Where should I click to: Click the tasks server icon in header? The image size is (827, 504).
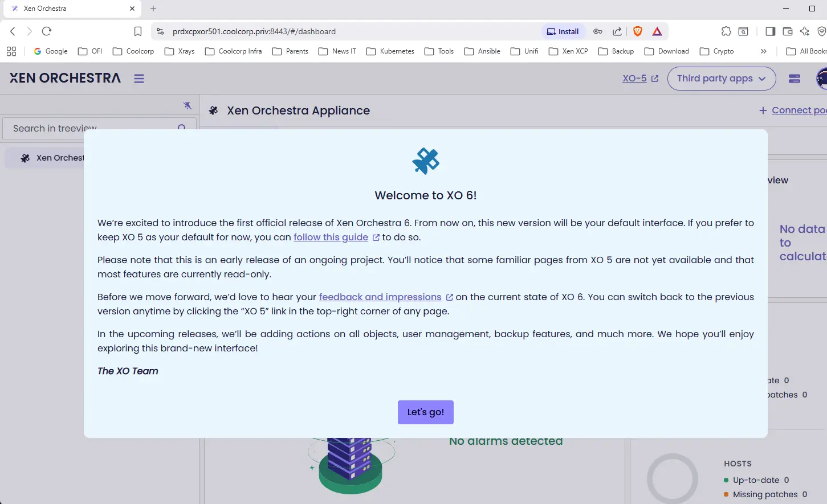pyautogui.click(x=795, y=79)
